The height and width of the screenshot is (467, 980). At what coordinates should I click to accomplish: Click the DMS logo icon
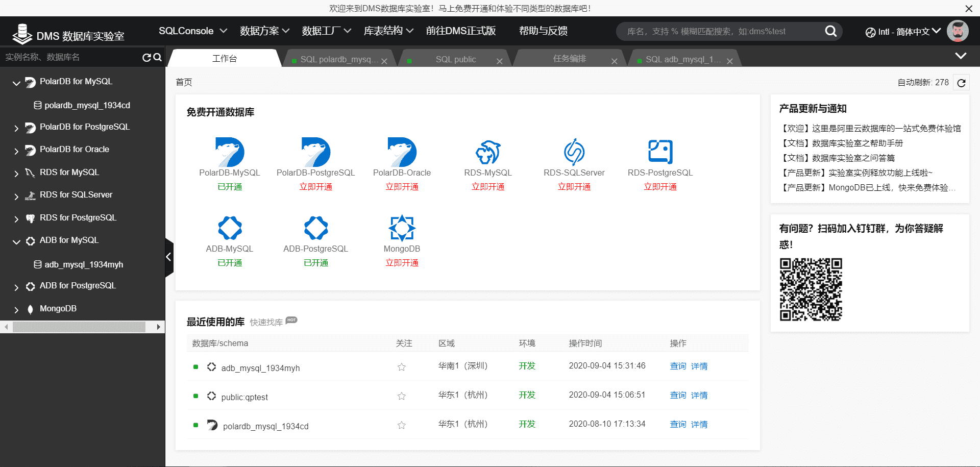point(22,34)
